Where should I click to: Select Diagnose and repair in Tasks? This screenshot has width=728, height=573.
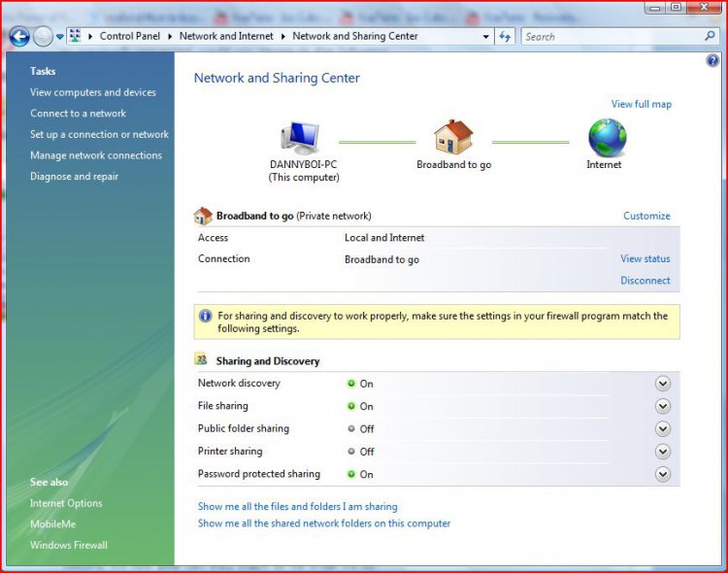click(x=74, y=177)
